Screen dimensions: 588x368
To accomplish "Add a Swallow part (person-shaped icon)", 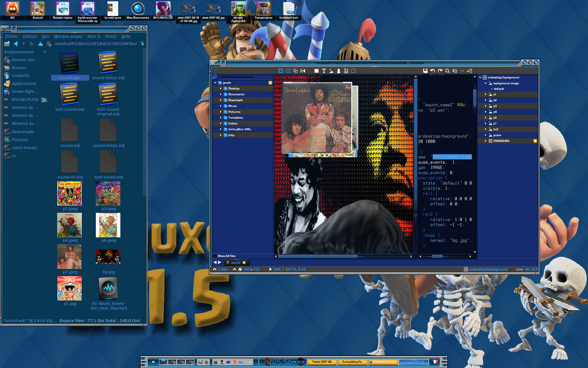I will coord(339,71).
